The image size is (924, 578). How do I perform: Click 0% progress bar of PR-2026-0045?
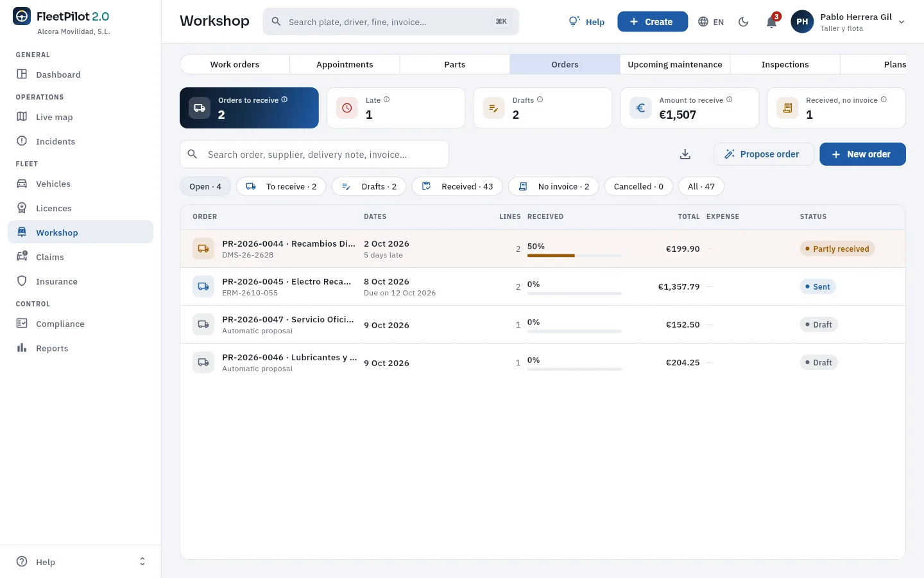coord(574,293)
